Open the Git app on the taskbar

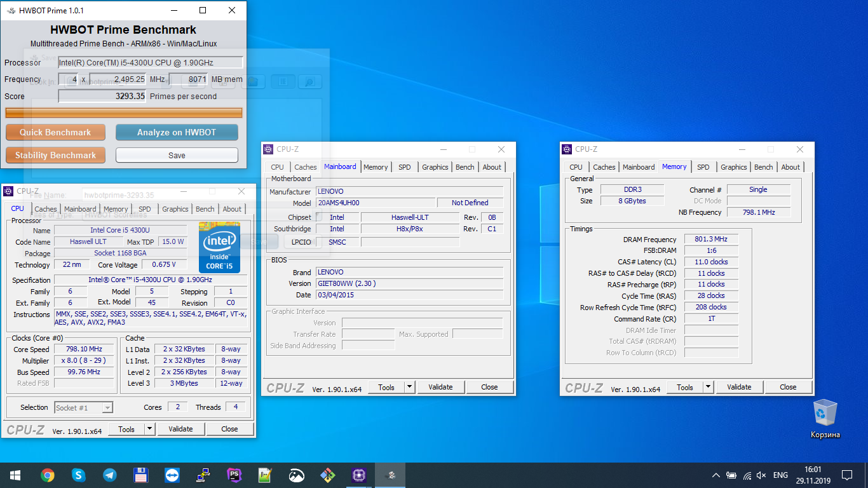(x=327, y=475)
